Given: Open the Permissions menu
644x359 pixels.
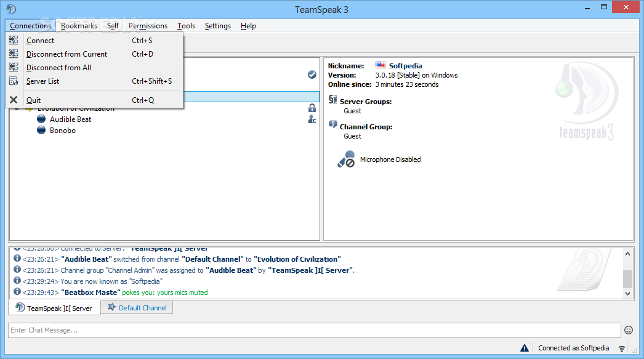Looking at the screenshot, I should pyautogui.click(x=148, y=26).
